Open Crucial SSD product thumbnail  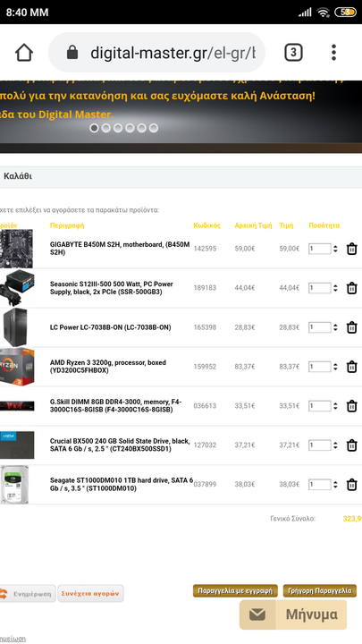[x=16, y=445]
